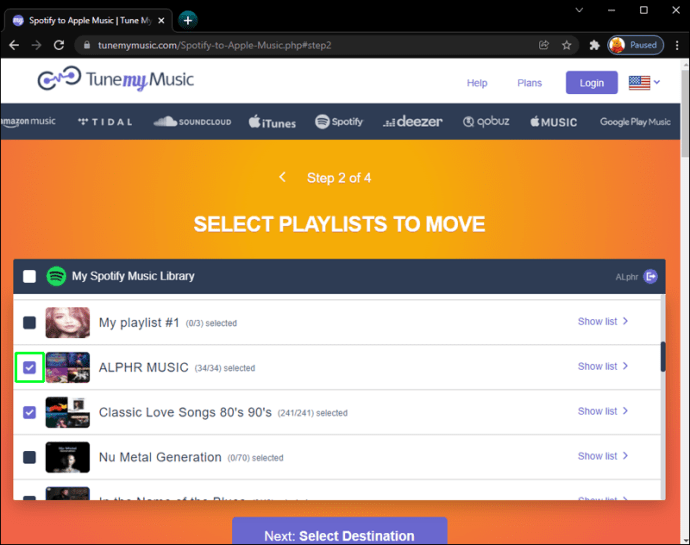Click the Login button
This screenshot has height=545, width=690.
click(591, 83)
